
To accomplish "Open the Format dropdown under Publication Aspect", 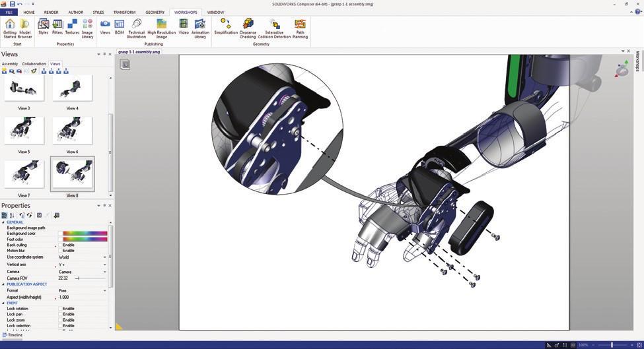I will pyautogui.click(x=104, y=291).
